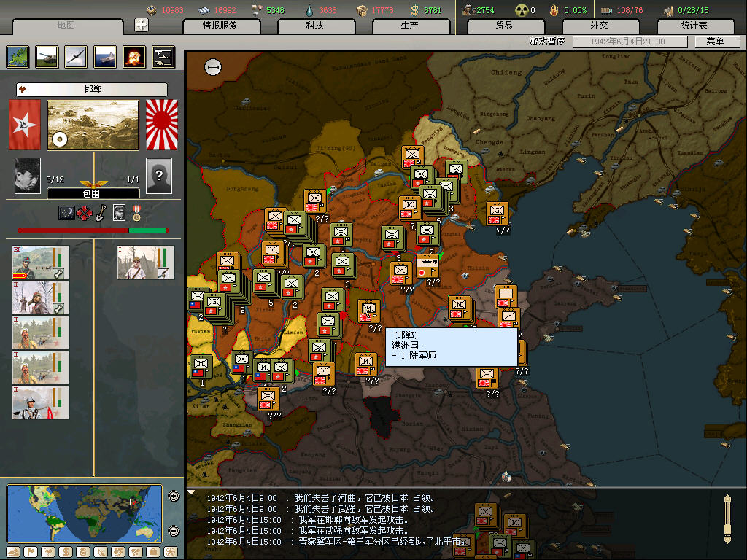Click the 包围 battle status label
This screenshot has width=747, height=560.
[x=93, y=193]
